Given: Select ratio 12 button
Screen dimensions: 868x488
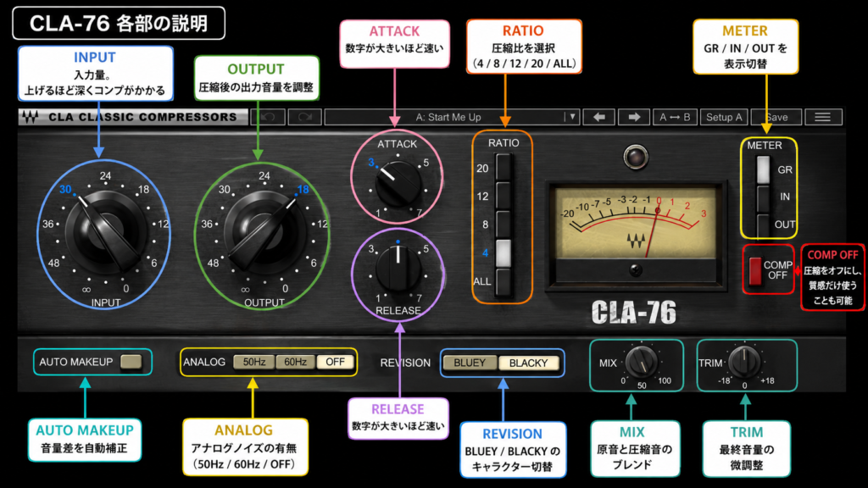Looking at the screenshot, I should pyautogui.click(x=504, y=196).
